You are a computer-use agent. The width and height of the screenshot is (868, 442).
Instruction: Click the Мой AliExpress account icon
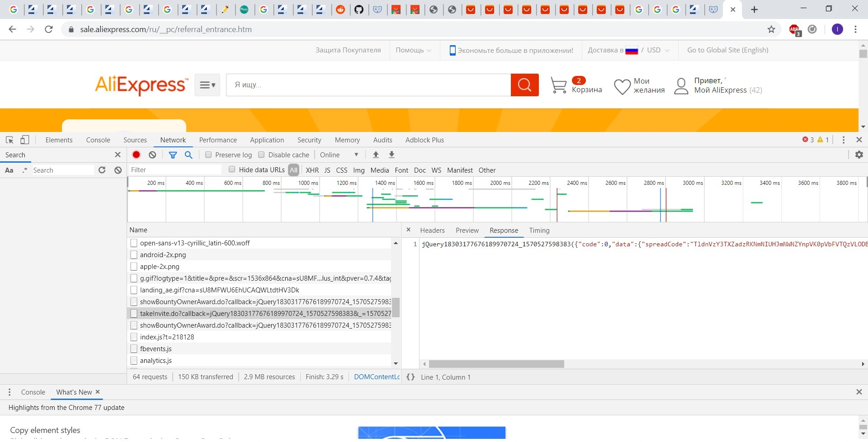681,86
